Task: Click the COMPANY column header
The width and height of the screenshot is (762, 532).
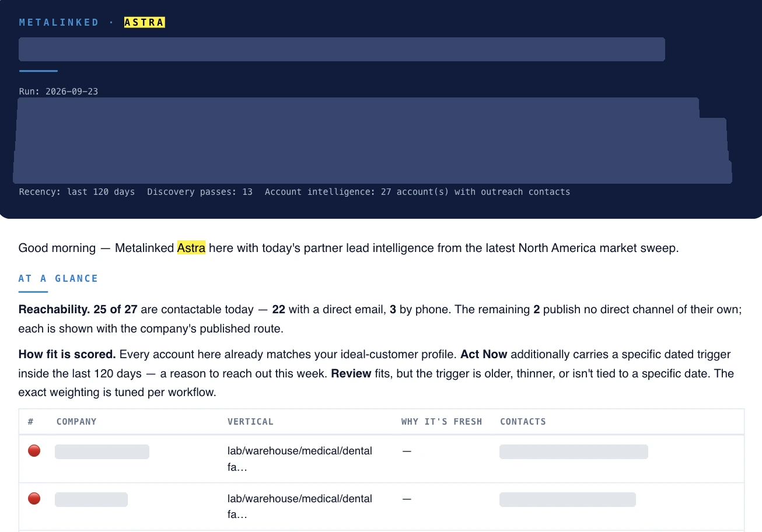Action: tap(76, 421)
